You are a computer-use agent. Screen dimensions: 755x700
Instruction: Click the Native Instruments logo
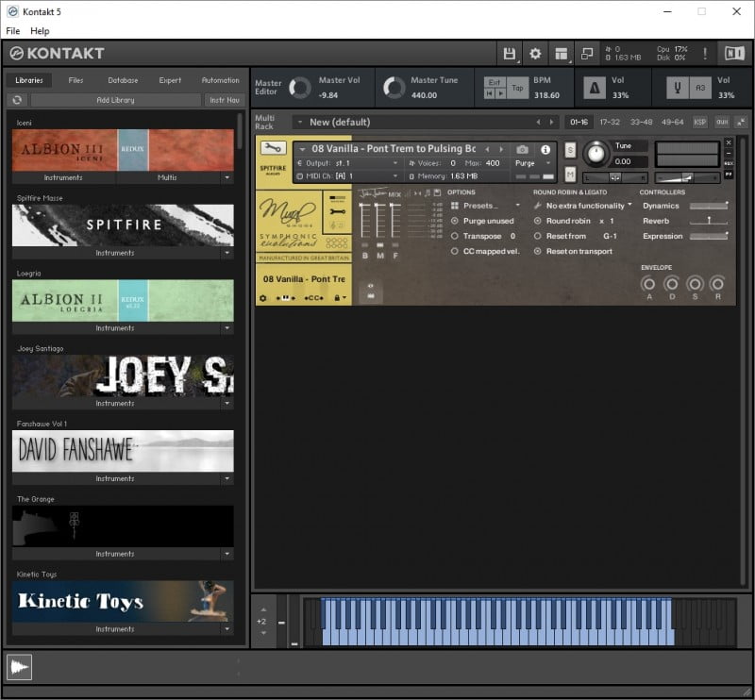734,53
